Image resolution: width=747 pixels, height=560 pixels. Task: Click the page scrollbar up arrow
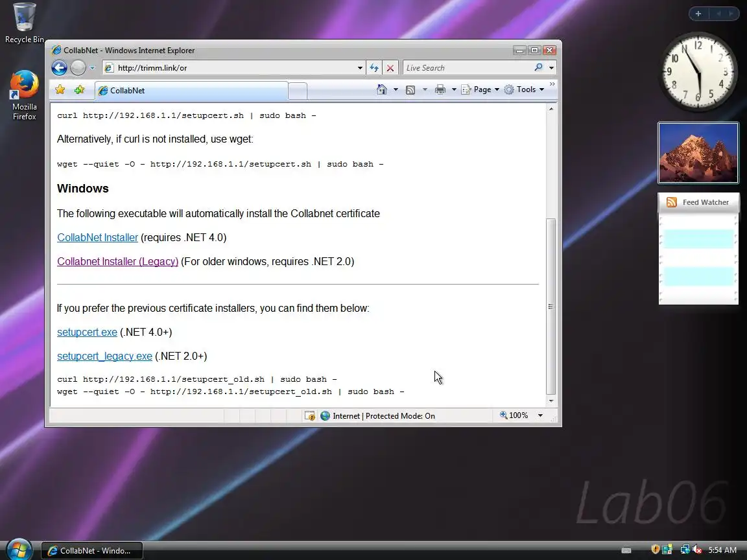pyautogui.click(x=551, y=109)
